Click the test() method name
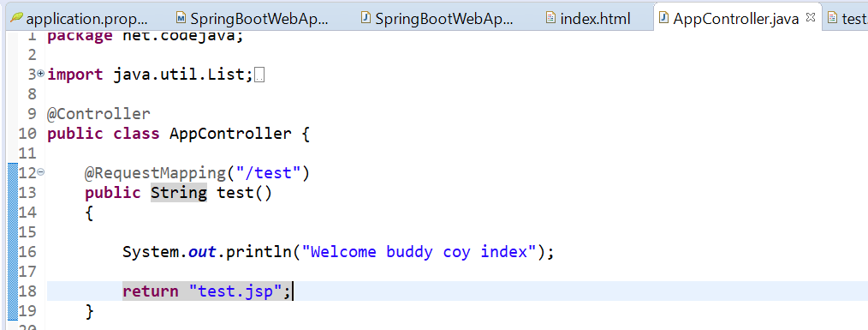The image size is (868, 330). tap(244, 193)
